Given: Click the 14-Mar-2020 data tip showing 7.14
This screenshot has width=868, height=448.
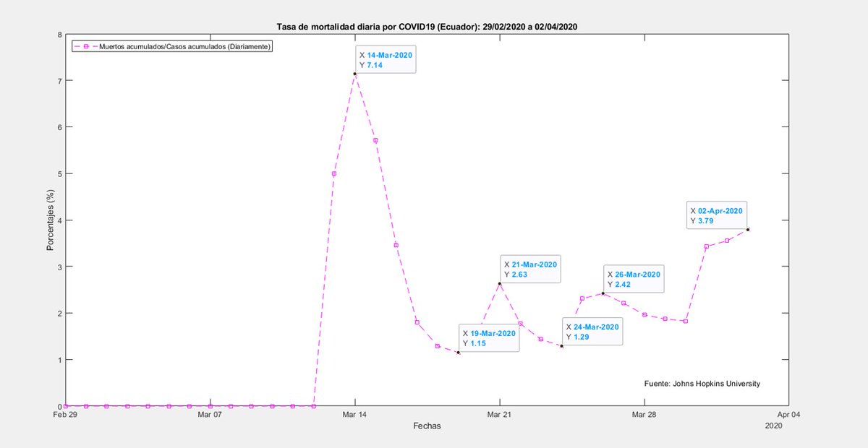Looking at the screenshot, I should tap(387, 59).
